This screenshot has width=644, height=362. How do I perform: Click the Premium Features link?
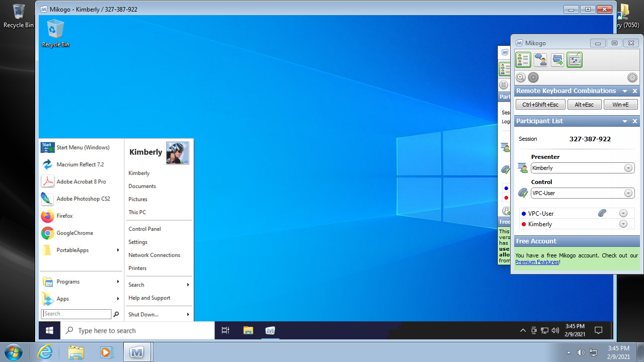coord(537,262)
